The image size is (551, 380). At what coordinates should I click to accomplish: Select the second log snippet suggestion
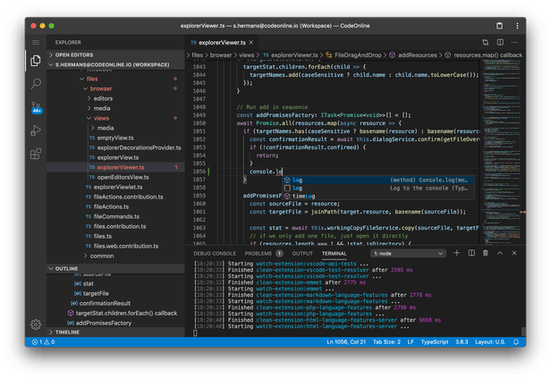tap(378, 188)
